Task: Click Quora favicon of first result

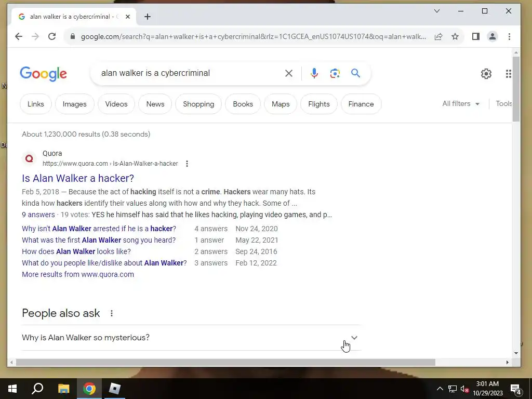Action: [30, 158]
